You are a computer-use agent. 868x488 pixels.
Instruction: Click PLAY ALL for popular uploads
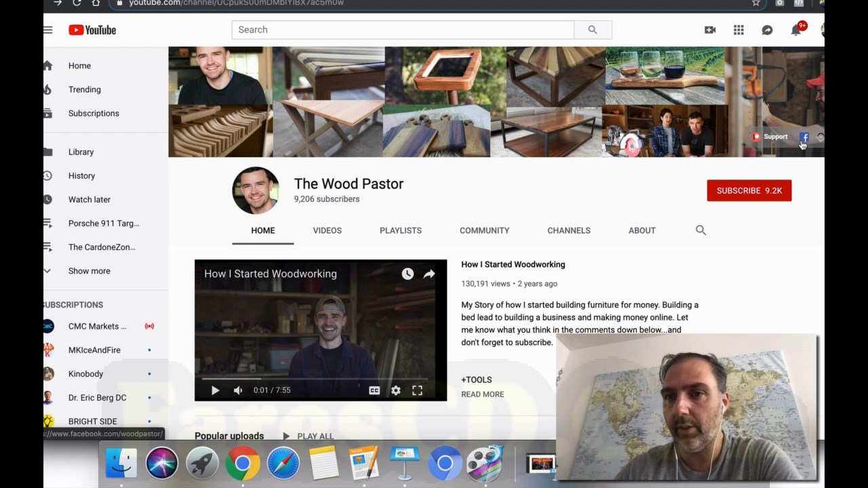[x=309, y=436]
